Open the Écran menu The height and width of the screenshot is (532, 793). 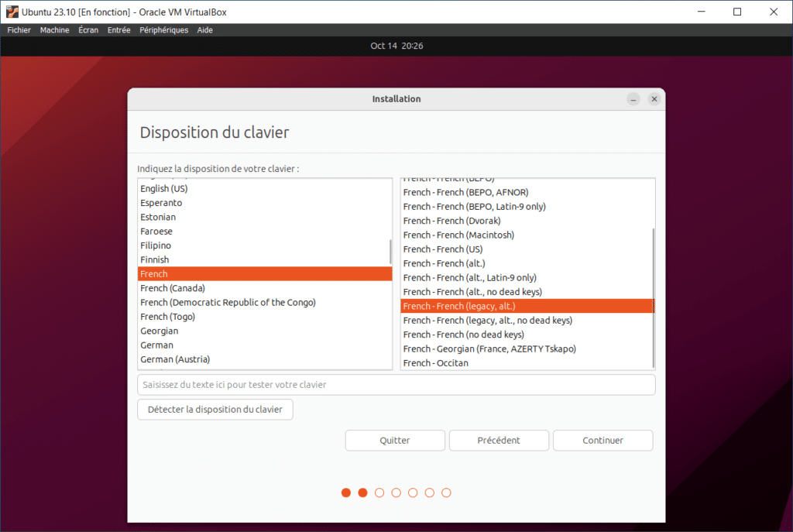click(88, 30)
